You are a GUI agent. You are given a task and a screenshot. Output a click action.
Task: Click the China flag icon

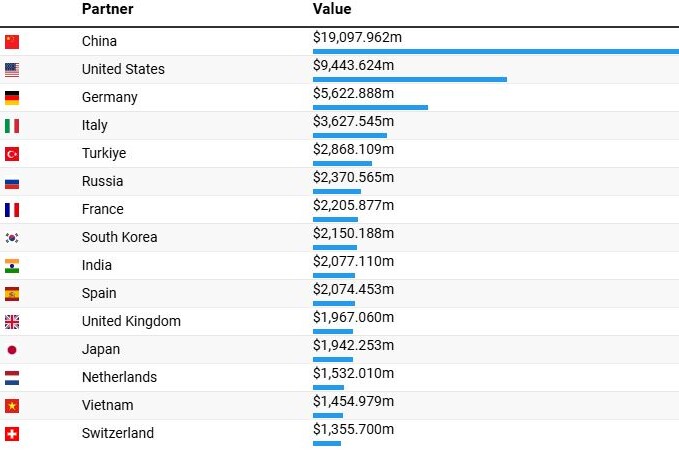click(x=12, y=42)
